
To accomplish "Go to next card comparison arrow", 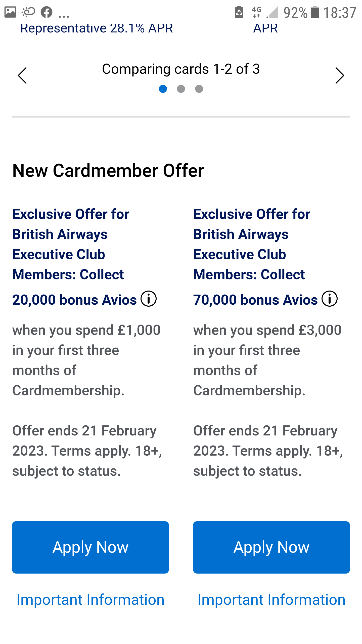I will 340,75.
